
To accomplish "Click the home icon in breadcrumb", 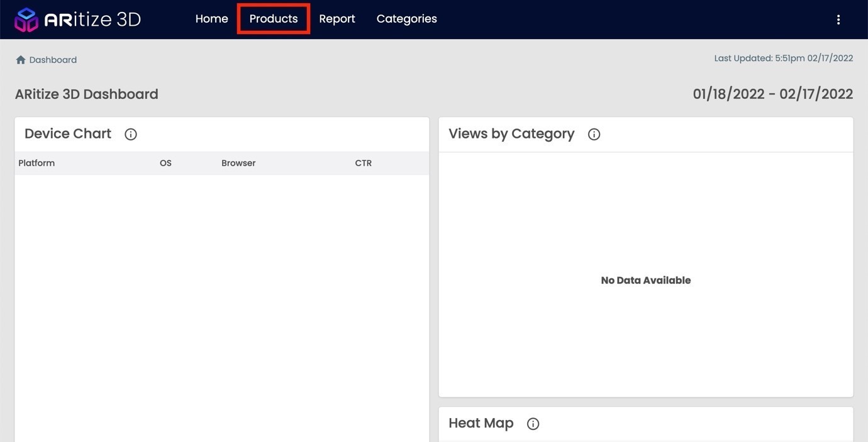I will click(21, 60).
